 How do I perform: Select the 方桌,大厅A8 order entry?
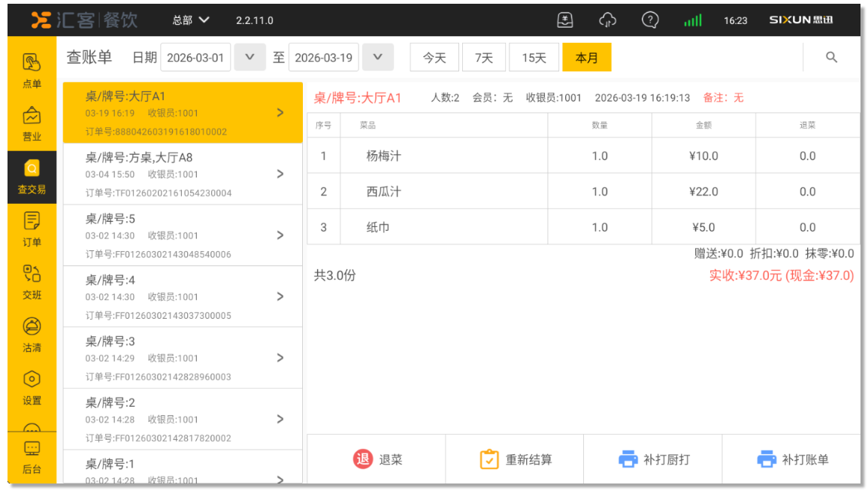183,174
